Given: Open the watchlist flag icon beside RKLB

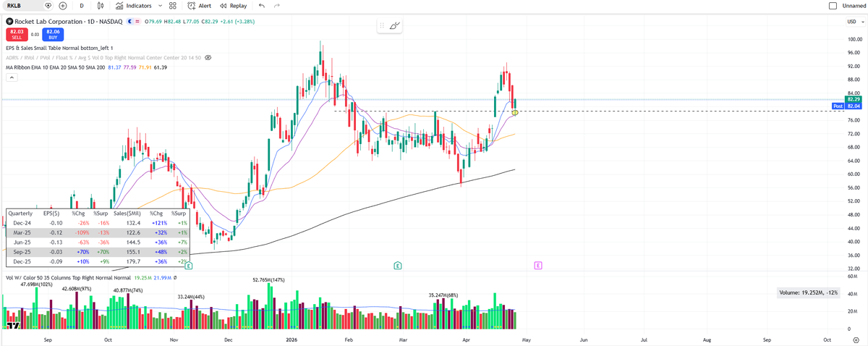Looking at the screenshot, I should point(48,5).
